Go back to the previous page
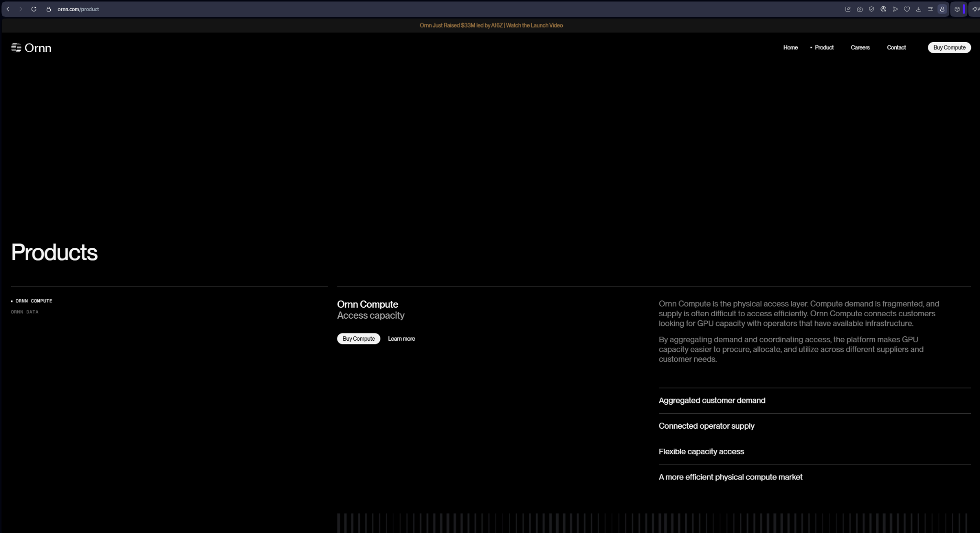980x533 pixels. [x=8, y=9]
